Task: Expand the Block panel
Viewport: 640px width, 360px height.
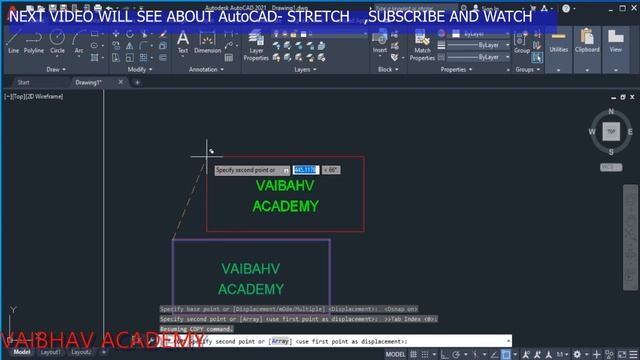Action: [x=388, y=69]
